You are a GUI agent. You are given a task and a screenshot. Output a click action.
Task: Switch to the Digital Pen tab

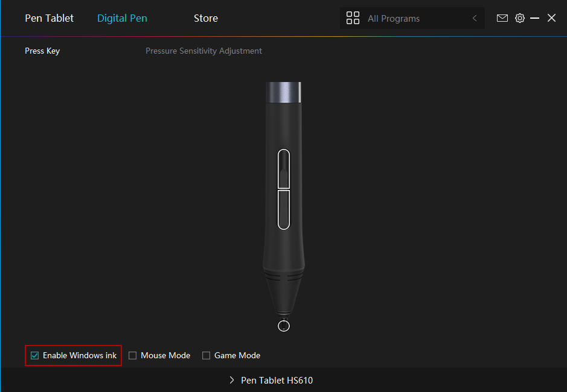coord(122,18)
